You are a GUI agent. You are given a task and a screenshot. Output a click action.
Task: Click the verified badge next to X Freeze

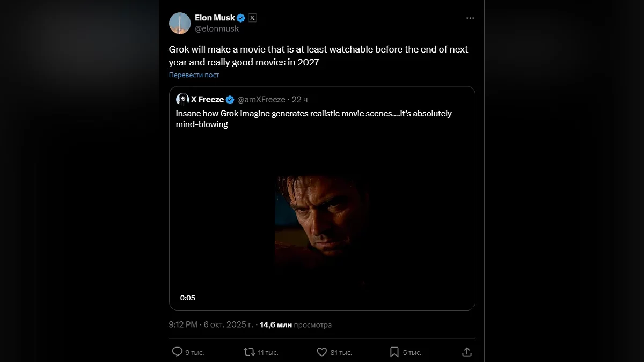(230, 100)
